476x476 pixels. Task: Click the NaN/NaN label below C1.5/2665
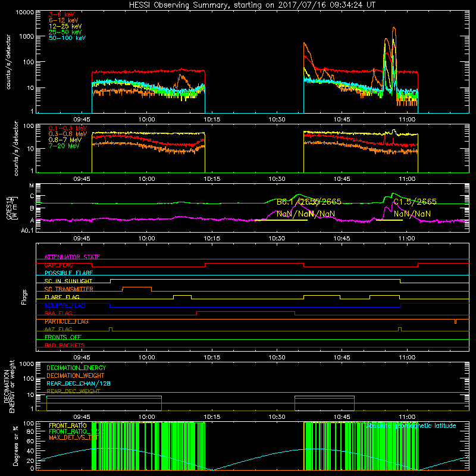pos(412,214)
